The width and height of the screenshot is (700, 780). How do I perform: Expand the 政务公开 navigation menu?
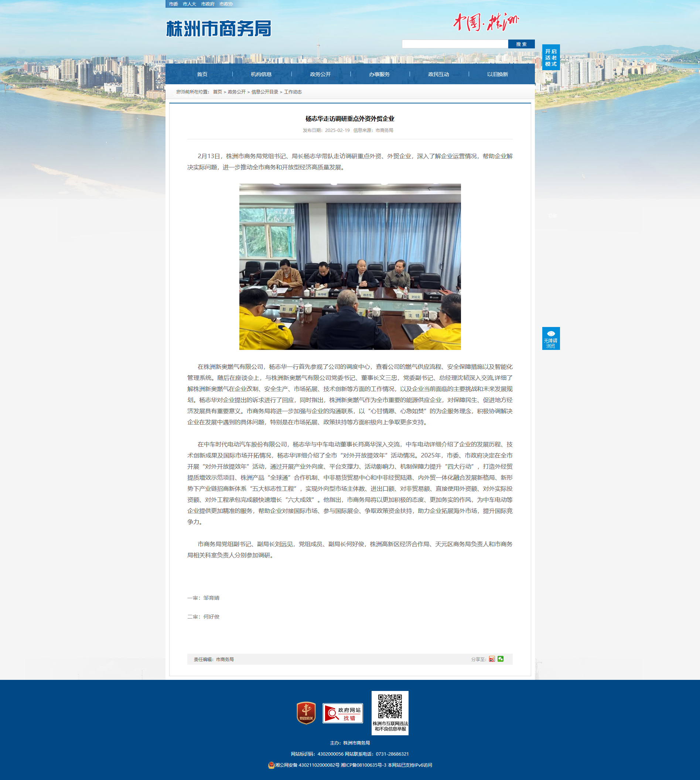point(320,74)
